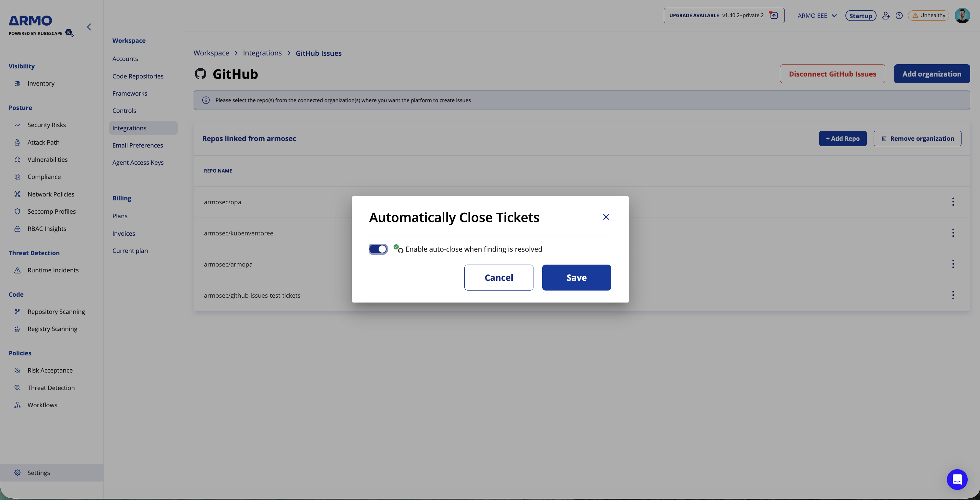Click the RBAC Insights icon
This screenshot has width=980, height=500.
(17, 229)
